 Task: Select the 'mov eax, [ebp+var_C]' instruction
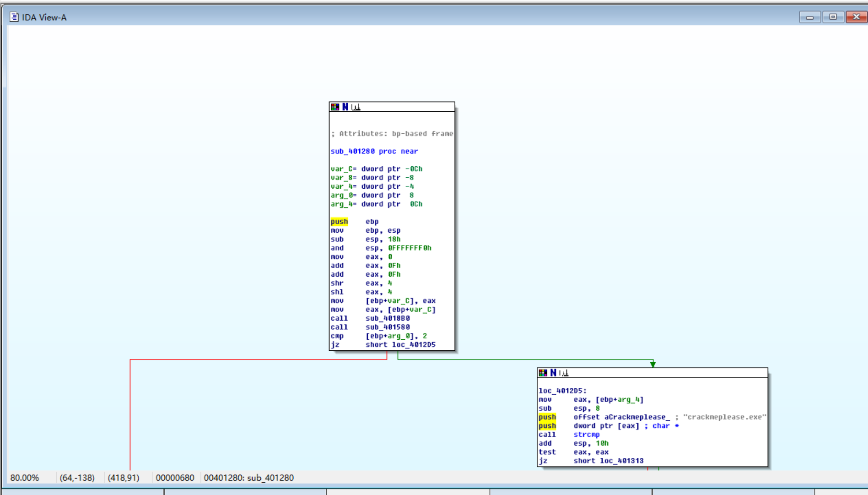(x=383, y=310)
